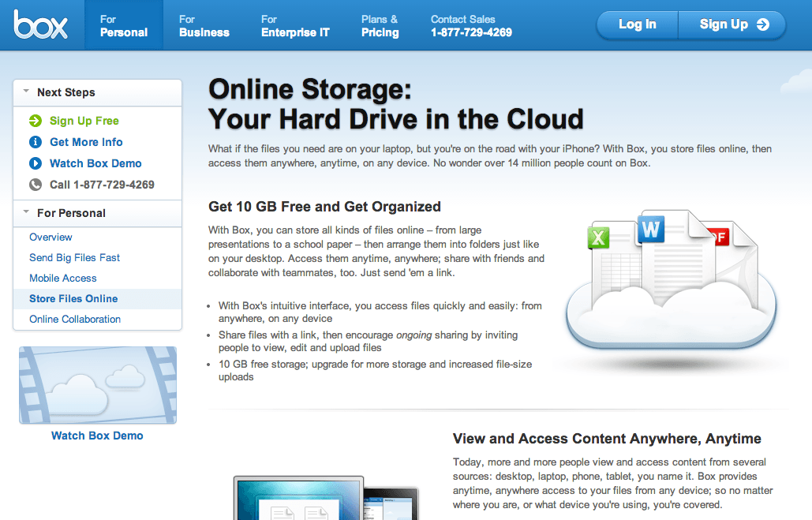Play the Watch Box Demo video thumbnail

click(x=98, y=385)
